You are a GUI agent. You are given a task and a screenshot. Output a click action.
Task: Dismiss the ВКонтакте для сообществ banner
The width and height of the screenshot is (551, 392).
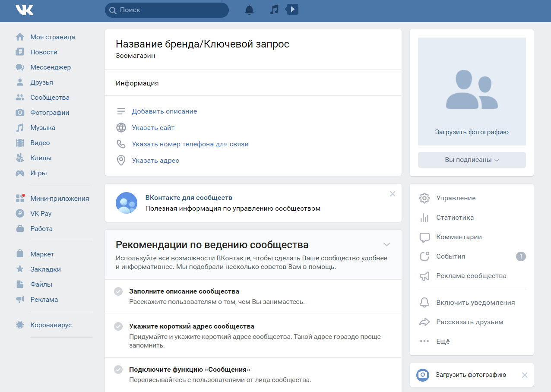click(x=393, y=194)
